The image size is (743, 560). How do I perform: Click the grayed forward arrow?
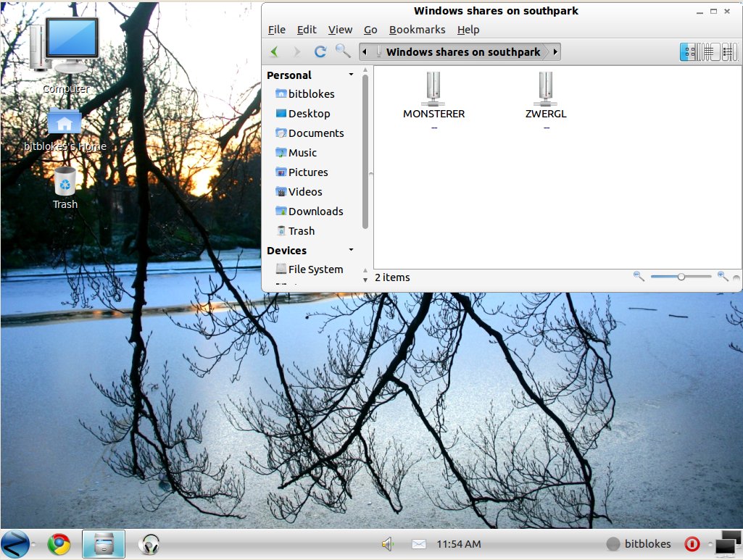pyautogui.click(x=296, y=51)
